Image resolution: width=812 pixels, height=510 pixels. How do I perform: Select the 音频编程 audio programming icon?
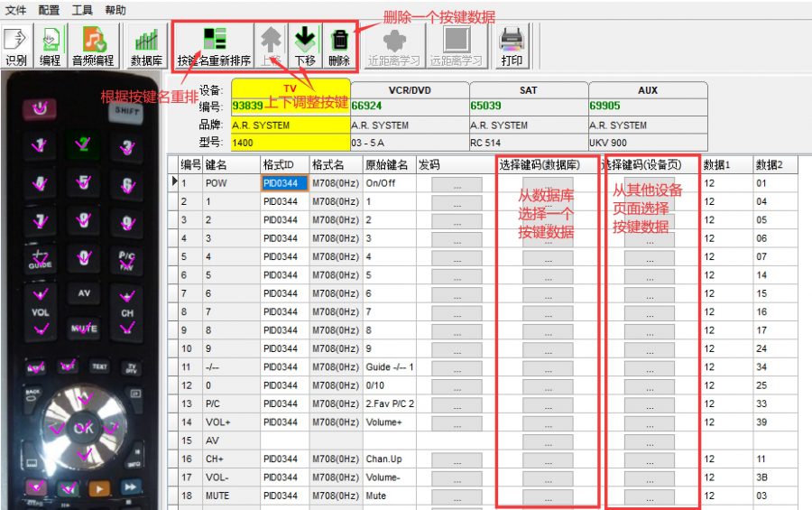point(93,46)
